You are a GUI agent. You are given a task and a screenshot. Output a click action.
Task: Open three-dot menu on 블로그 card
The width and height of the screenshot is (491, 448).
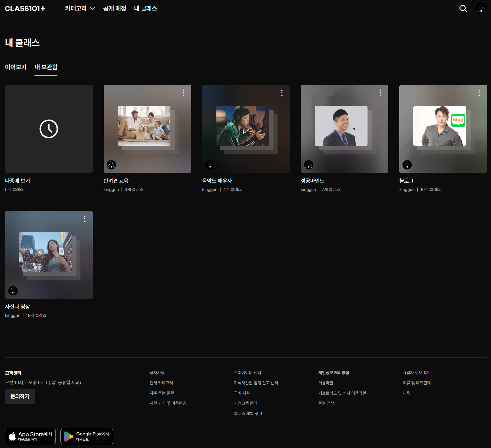coord(479,93)
